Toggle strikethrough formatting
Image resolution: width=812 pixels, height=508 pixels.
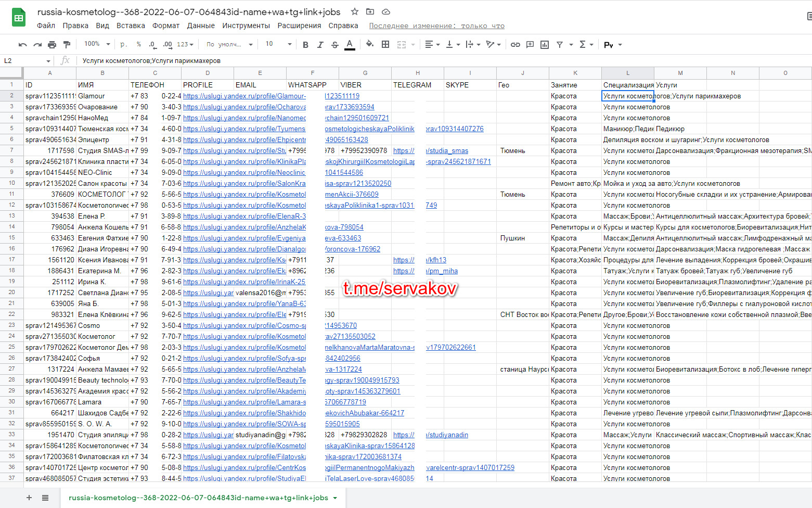[334, 45]
